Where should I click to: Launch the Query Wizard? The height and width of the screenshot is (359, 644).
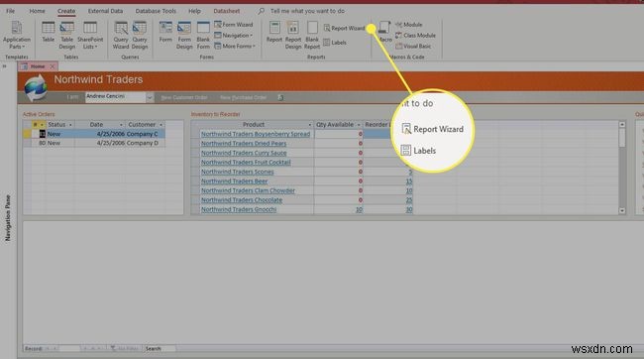pyautogui.click(x=121, y=36)
